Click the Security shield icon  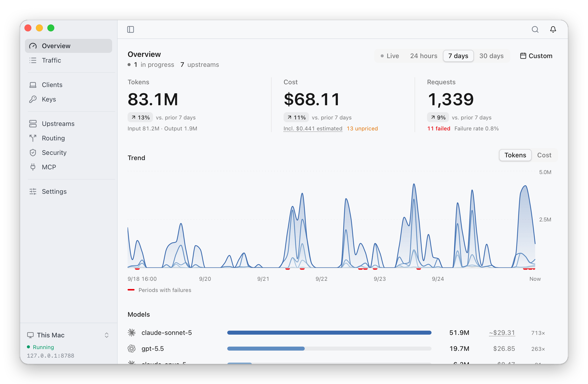coord(33,153)
